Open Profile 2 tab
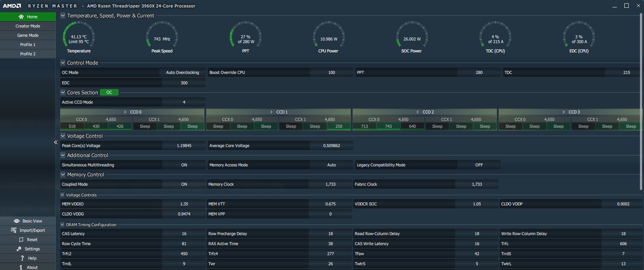Image resolution: width=644 pixels, height=270 pixels. click(x=28, y=54)
